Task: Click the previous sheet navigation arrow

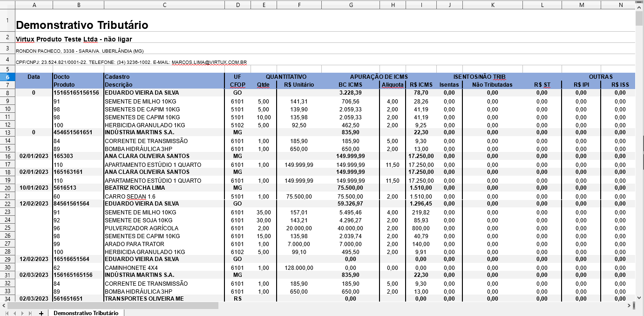Action: click(14, 313)
